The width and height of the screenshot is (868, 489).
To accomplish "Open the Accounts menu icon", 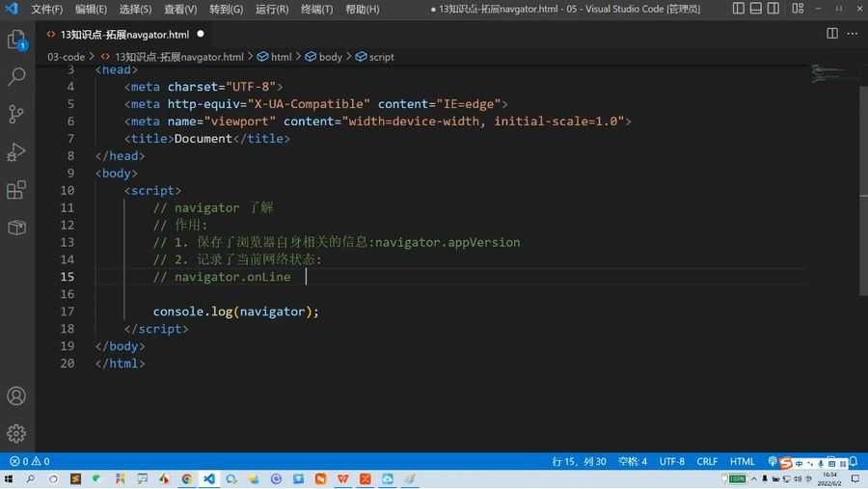I will click(x=16, y=396).
